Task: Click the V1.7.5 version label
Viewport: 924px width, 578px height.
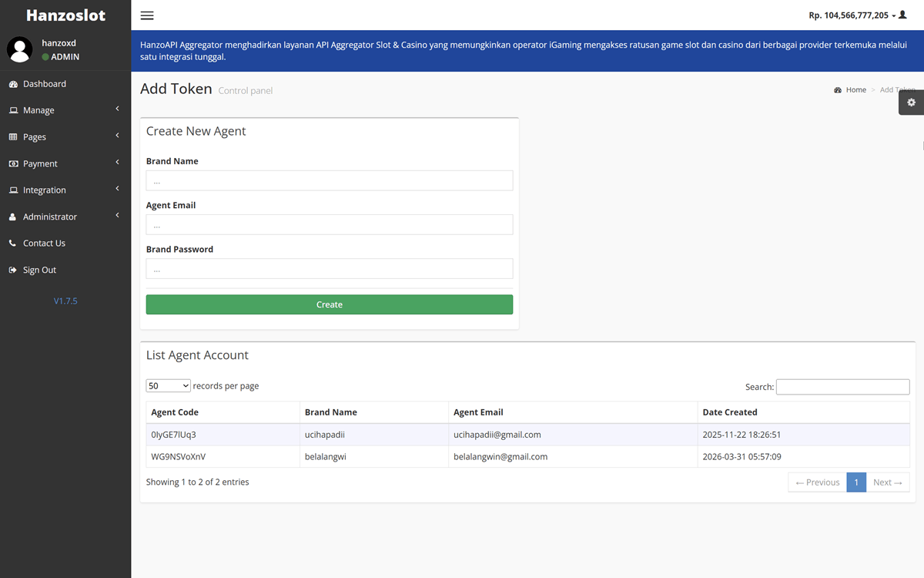Action: [x=65, y=301]
